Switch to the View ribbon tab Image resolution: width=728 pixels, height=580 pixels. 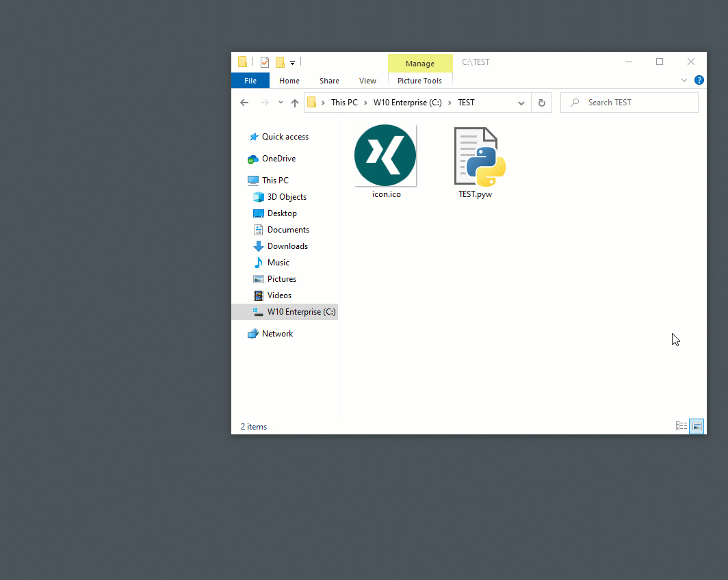click(x=367, y=81)
